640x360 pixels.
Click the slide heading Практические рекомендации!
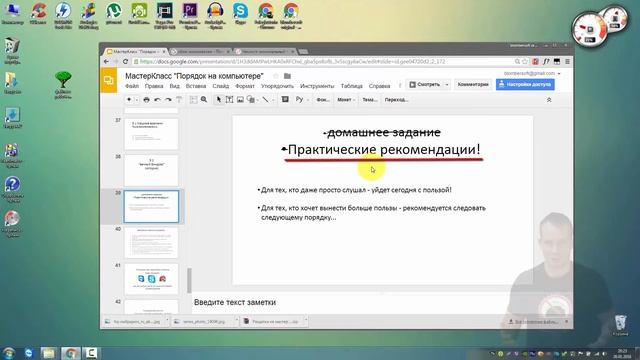[384, 149]
